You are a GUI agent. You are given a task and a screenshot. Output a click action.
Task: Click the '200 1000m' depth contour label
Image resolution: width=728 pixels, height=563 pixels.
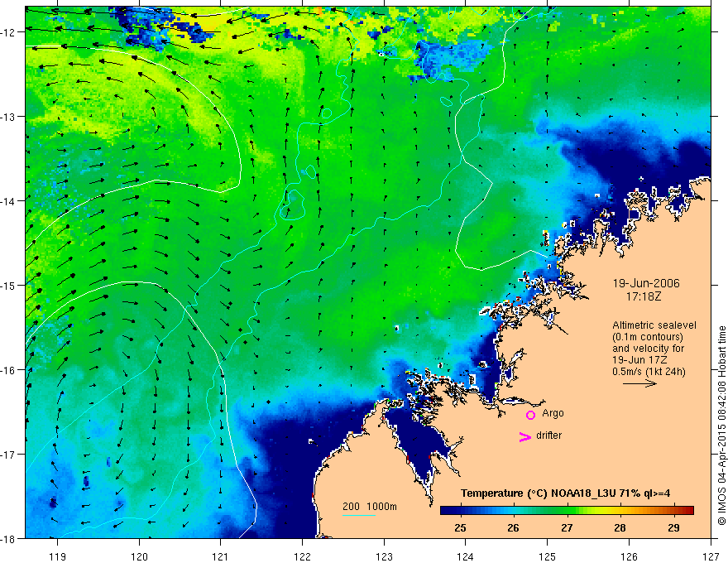pyautogui.click(x=370, y=506)
